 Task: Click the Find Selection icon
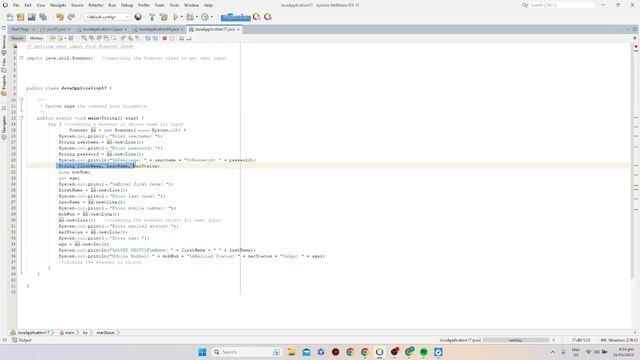tap(84, 38)
